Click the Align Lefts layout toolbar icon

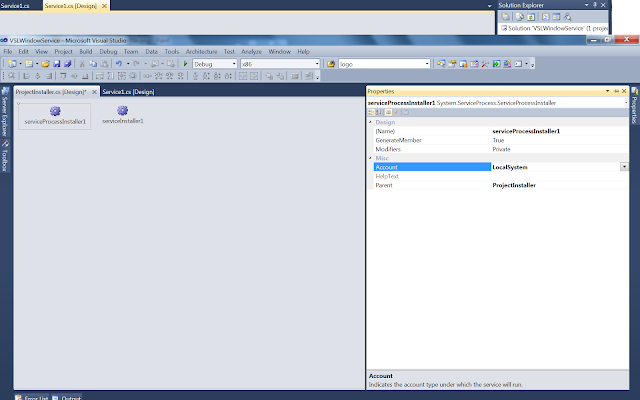(x=27, y=76)
